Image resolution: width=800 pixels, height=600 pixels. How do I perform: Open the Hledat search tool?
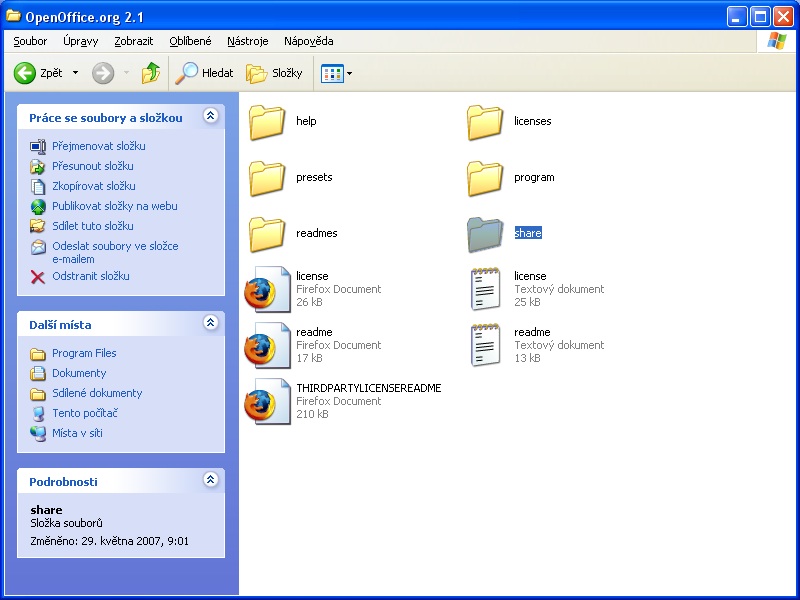coord(204,73)
